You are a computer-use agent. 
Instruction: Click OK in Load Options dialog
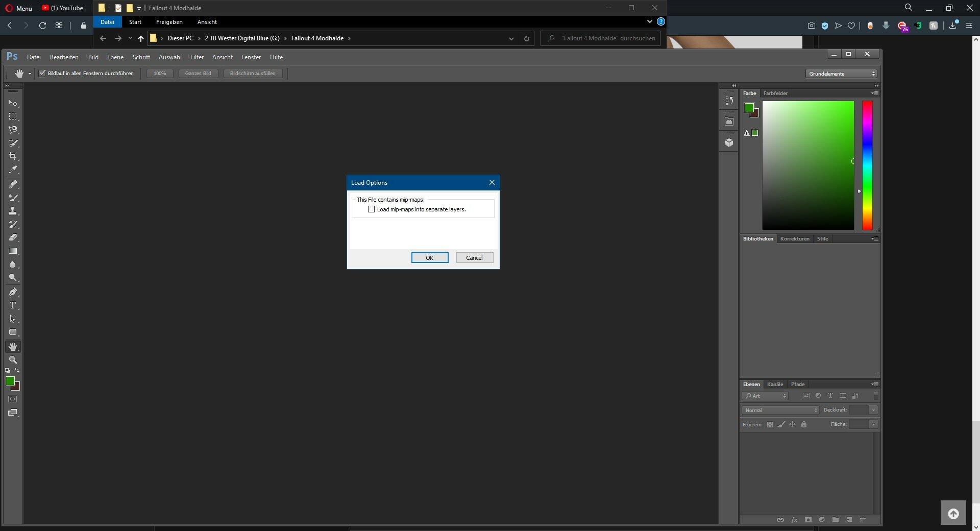tap(430, 258)
